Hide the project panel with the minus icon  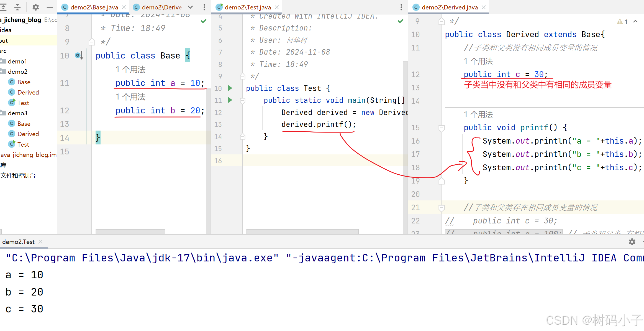tap(50, 7)
